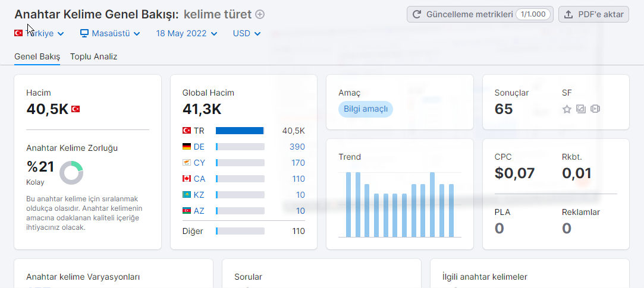Click the Diğer row label
The width and height of the screenshot is (644, 288).
(x=193, y=231)
